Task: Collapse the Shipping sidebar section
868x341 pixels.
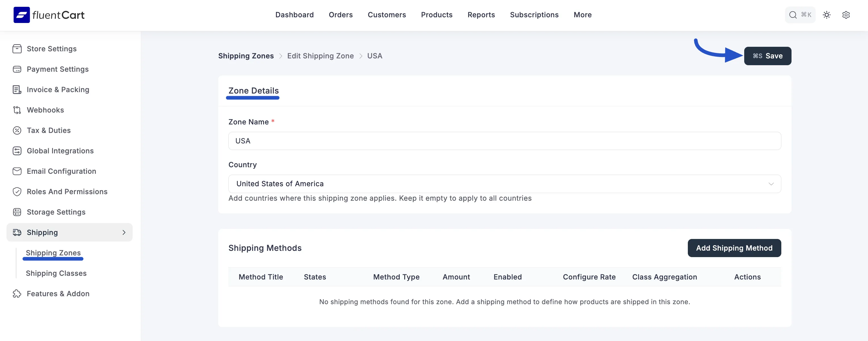Action: pos(124,232)
